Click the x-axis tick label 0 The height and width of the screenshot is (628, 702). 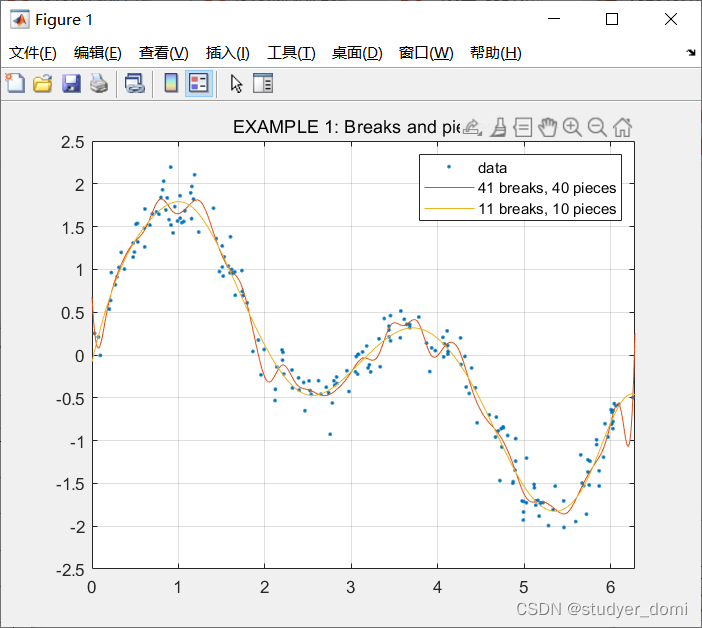pos(92,587)
